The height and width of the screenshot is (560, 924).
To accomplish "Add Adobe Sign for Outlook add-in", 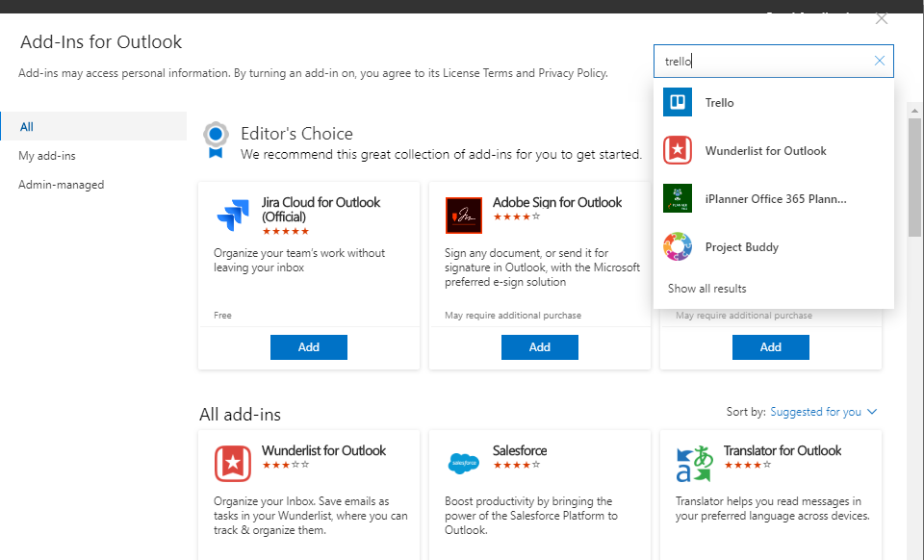I will tap(540, 347).
